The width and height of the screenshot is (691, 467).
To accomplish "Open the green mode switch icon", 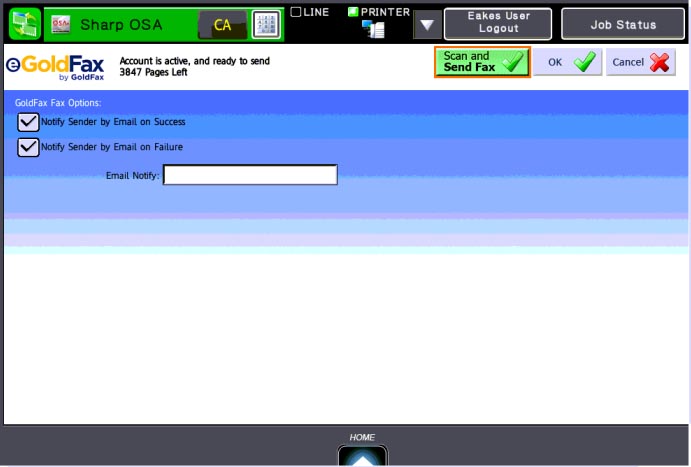I will [x=25, y=24].
